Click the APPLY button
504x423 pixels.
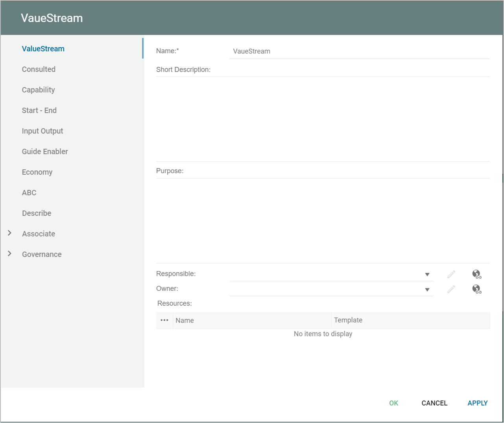click(477, 403)
